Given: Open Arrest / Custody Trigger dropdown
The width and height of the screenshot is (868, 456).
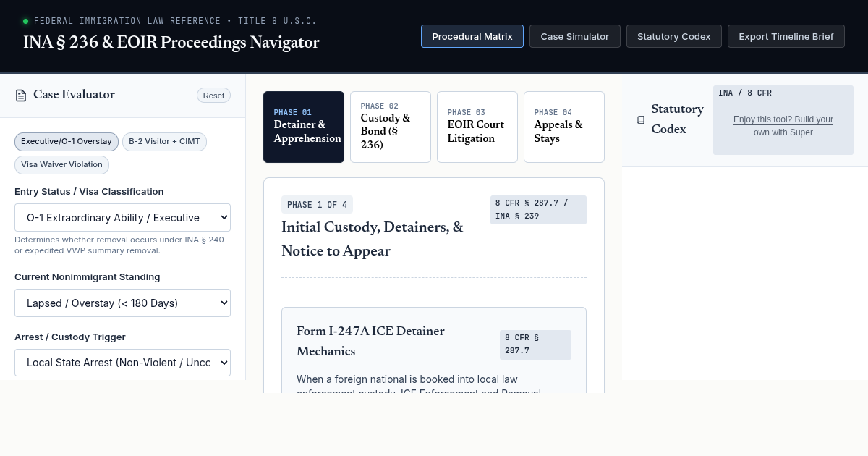Looking at the screenshot, I should click(122, 363).
